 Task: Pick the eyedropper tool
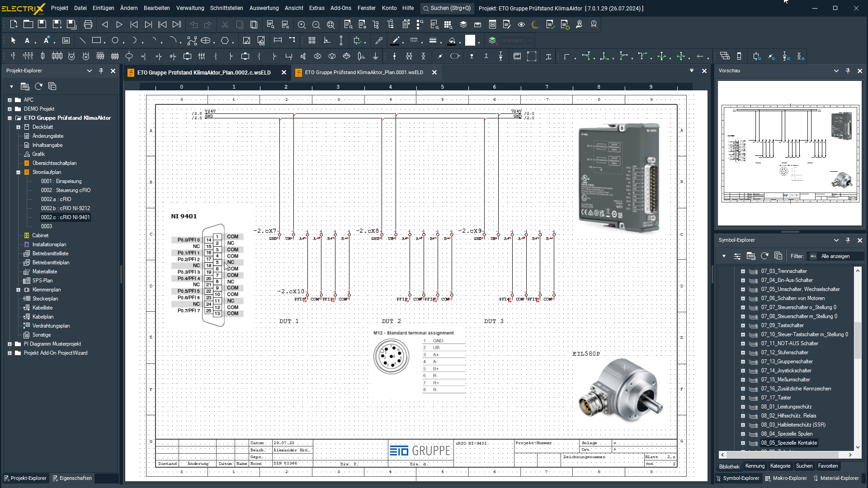[379, 40]
